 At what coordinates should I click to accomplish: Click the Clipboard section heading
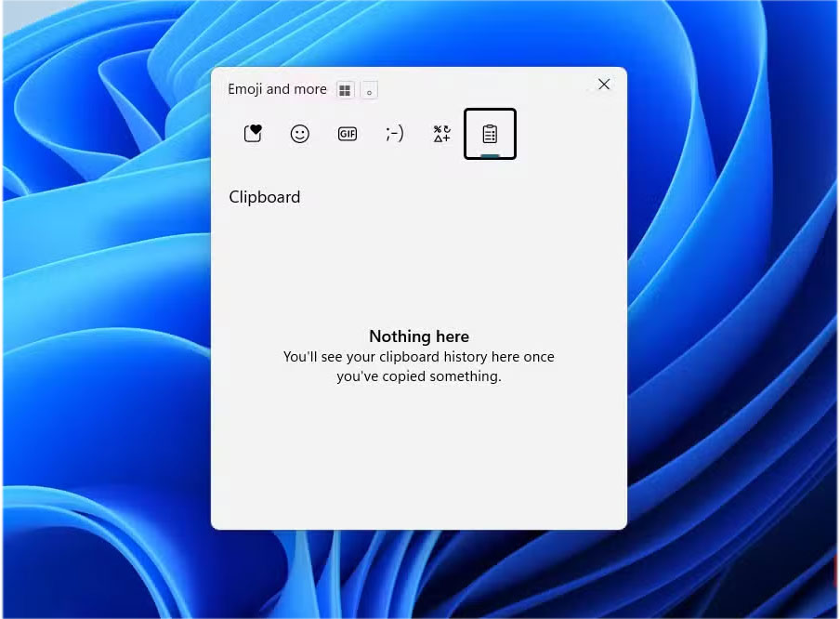(x=264, y=196)
